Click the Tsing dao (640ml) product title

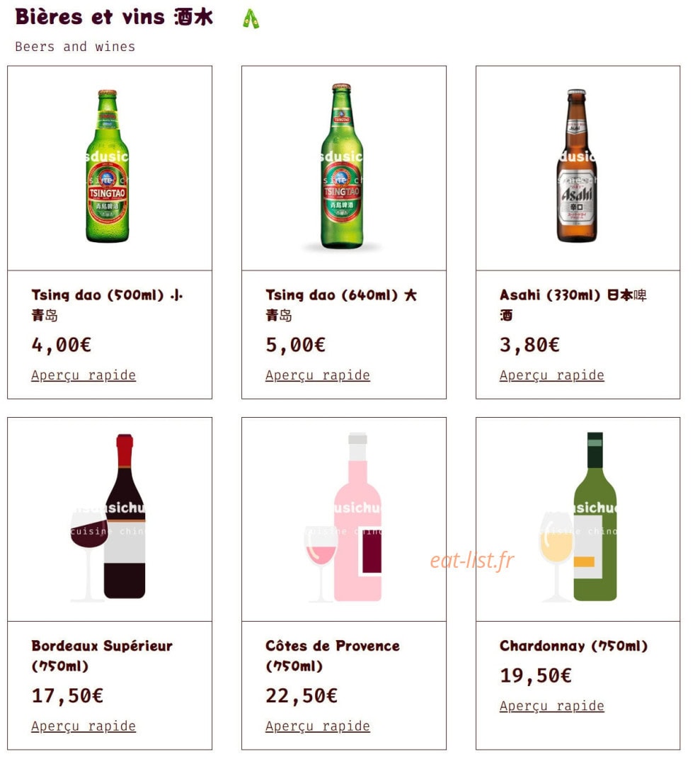point(341,305)
